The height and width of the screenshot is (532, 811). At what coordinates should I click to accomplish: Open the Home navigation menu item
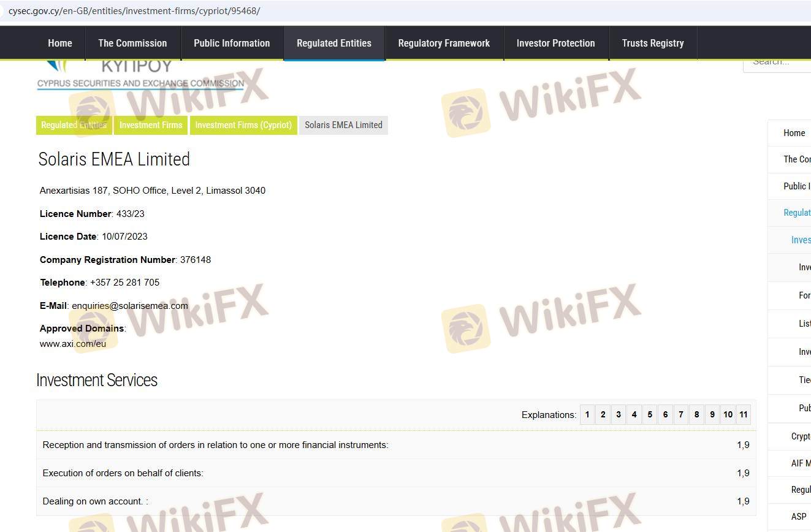(60, 43)
